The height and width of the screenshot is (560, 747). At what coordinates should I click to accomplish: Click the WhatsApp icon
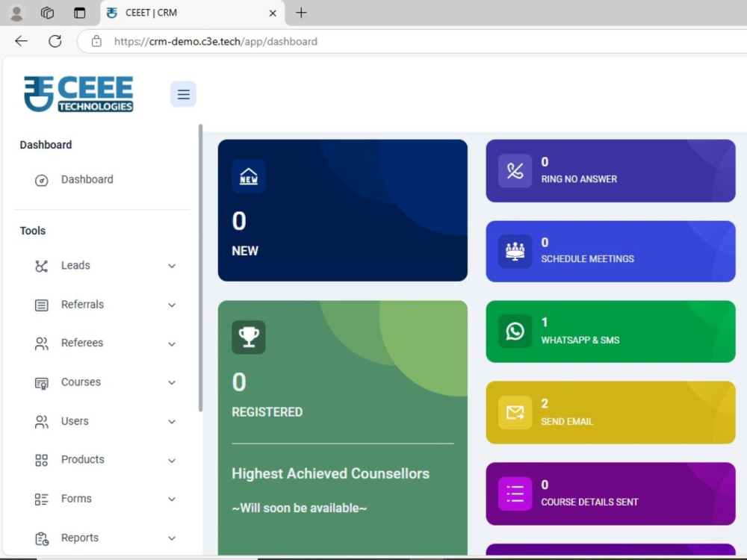(x=515, y=331)
